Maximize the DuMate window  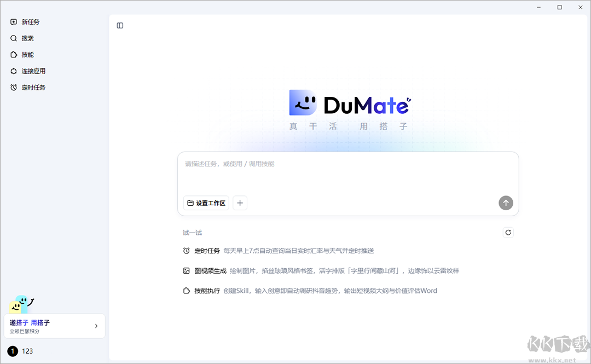click(x=560, y=7)
